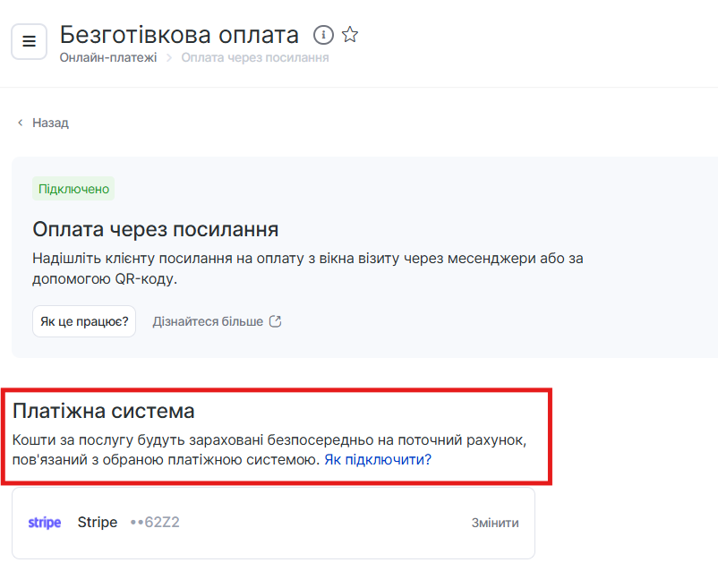Click the "Платіжна система" section heading
The width and height of the screenshot is (718, 588).
pos(104,412)
